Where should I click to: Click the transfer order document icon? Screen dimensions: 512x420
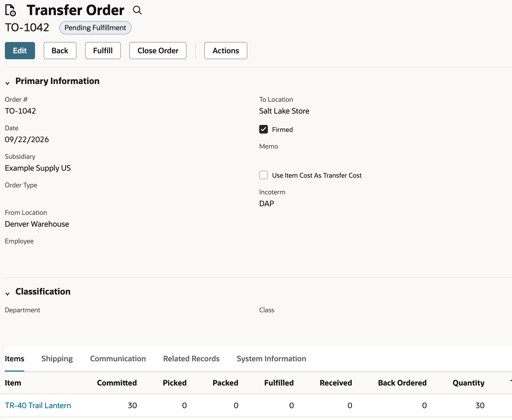pos(11,10)
